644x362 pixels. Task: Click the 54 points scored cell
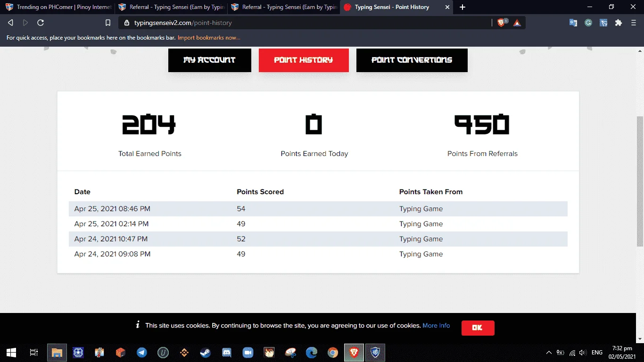241,209
